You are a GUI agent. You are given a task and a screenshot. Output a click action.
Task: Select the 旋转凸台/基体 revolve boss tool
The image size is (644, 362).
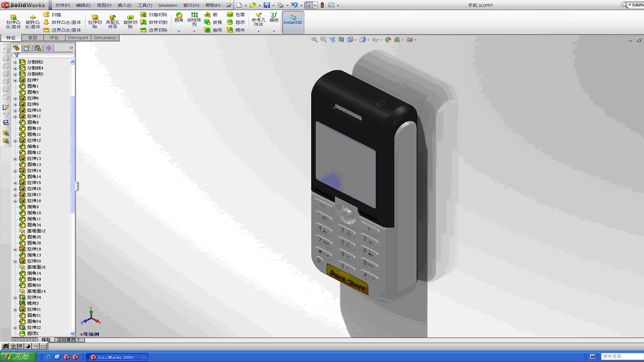pyautogui.click(x=33, y=22)
